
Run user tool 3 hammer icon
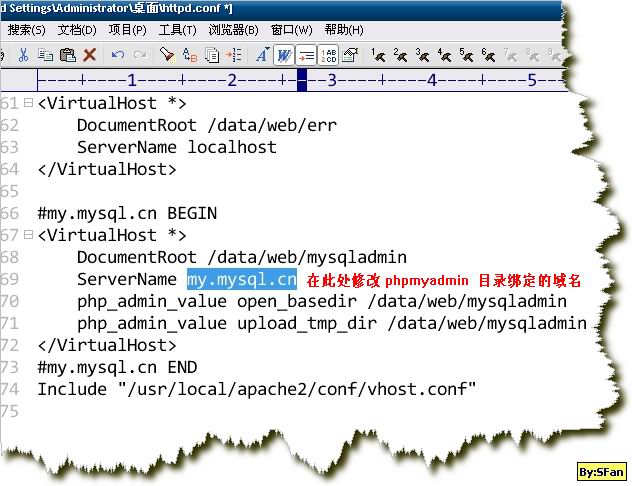[x=422, y=55]
